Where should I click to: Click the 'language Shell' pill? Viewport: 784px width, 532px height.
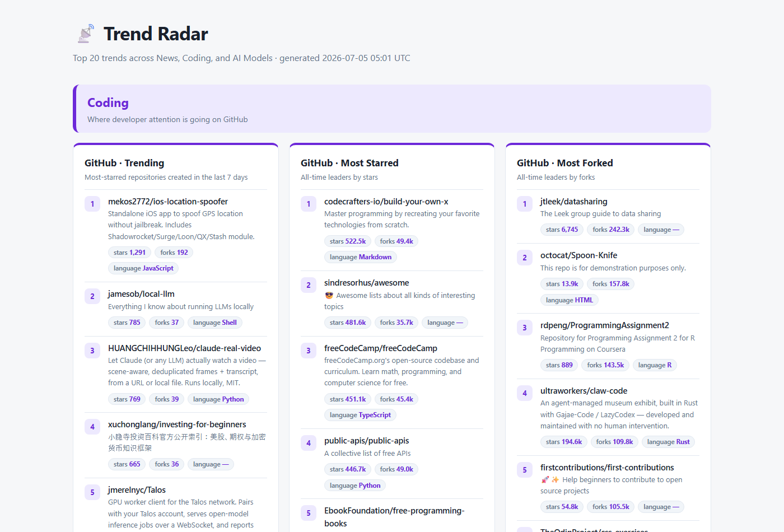(x=215, y=323)
